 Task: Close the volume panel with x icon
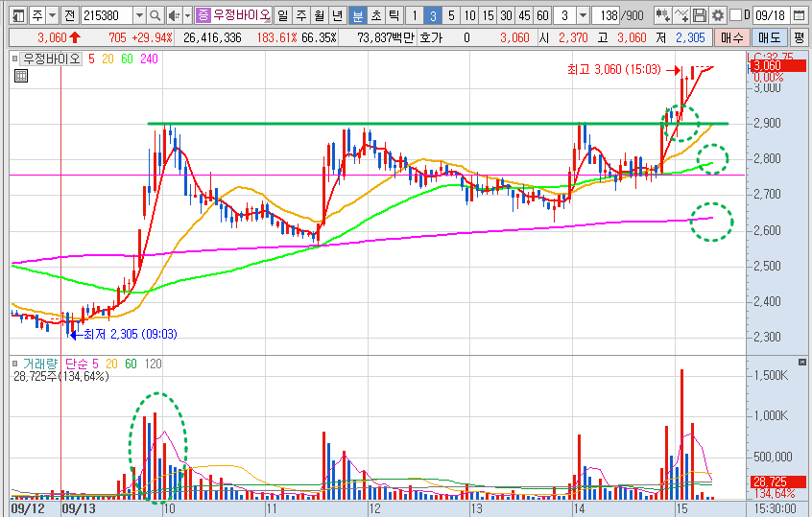click(802, 362)
